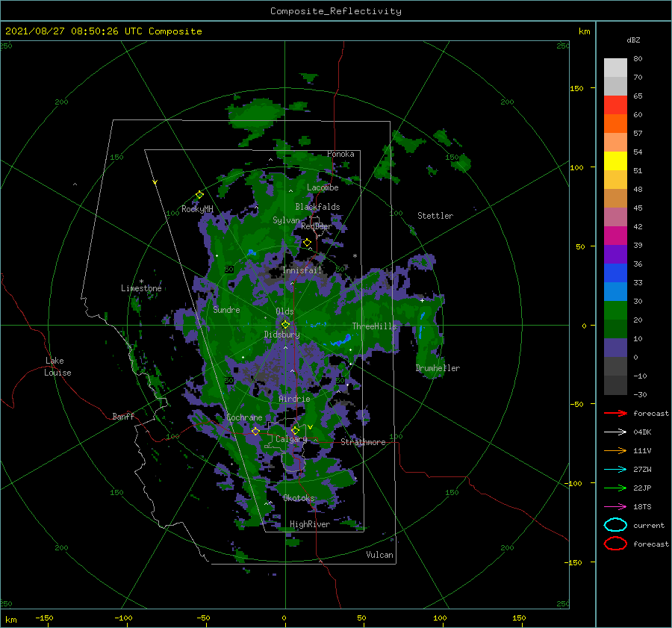The width and height of the screenshot is (672, 628).
Task: Click the yellow 51-54 dBZ color swatch
Action: click(x=615, y=161)
